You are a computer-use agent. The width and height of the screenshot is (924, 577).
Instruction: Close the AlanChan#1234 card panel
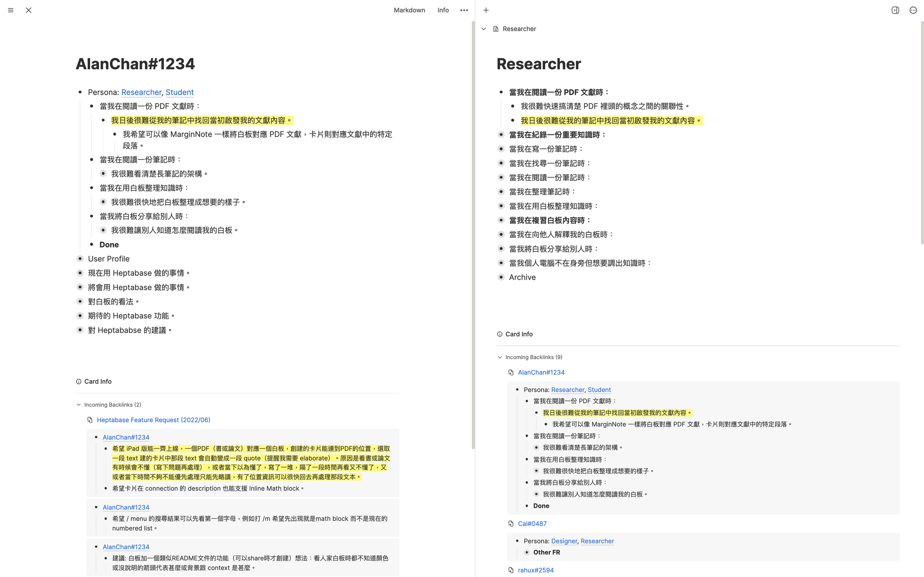tap(29, 10)
